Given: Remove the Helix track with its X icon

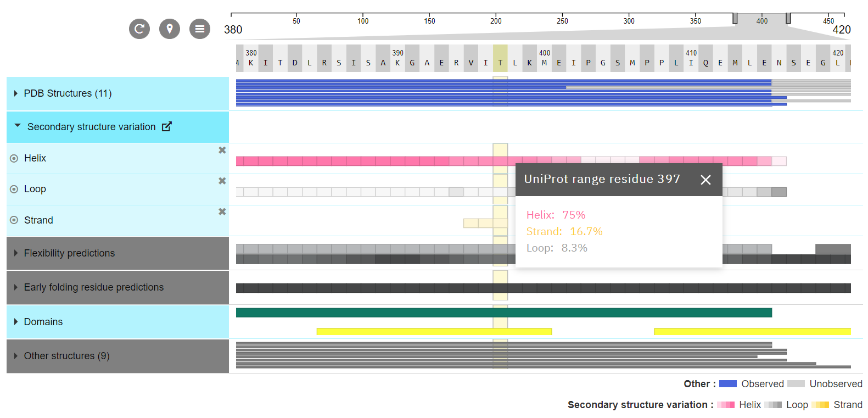Looking at the screenshot, I should pos(222,150).
